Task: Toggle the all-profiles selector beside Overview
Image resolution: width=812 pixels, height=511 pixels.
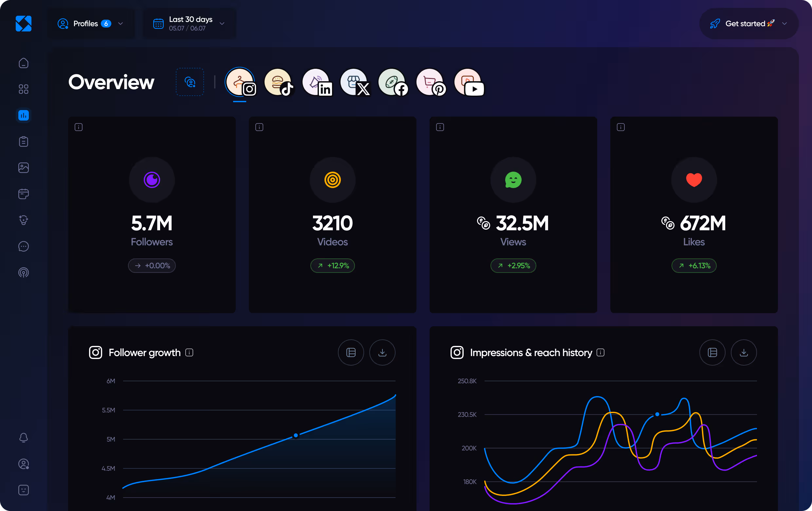Action: coord(190,82)
